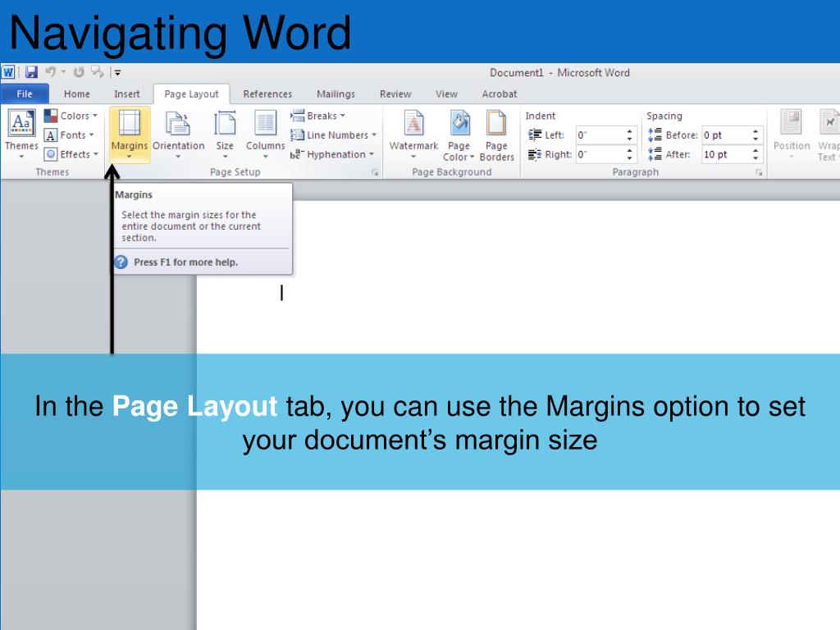Open the Watermark gallery
Screen dimensions: 840x630
413,135
